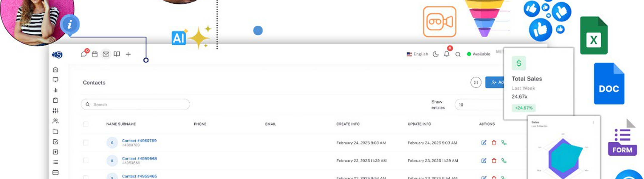
Task: Sort by UPDATE INFO column header
Action: click(419, 124)
